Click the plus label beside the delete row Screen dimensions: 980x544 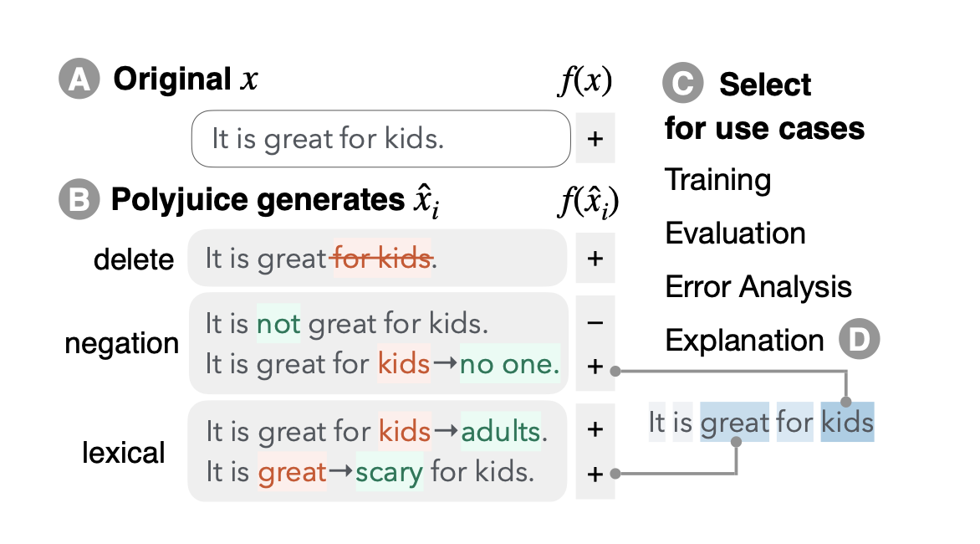[595, 259]
